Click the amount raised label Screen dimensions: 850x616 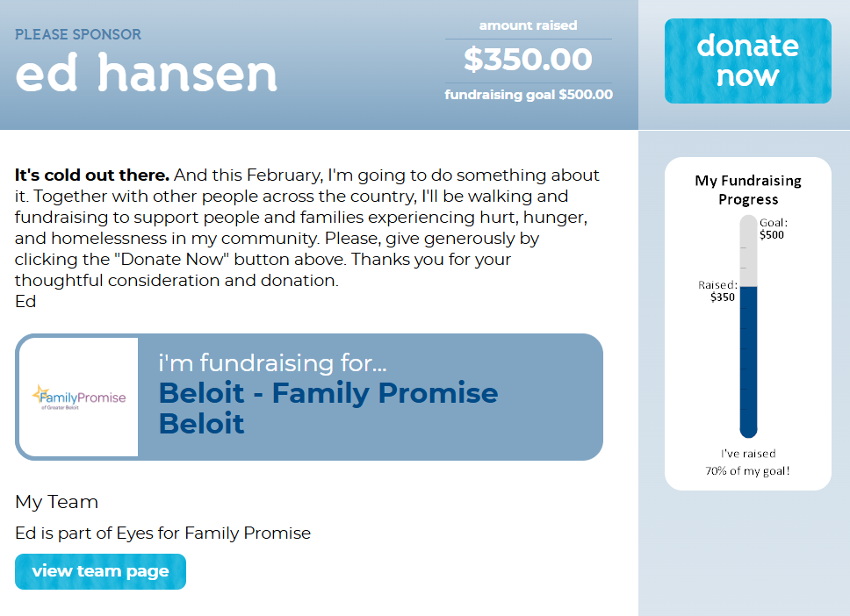528,25
